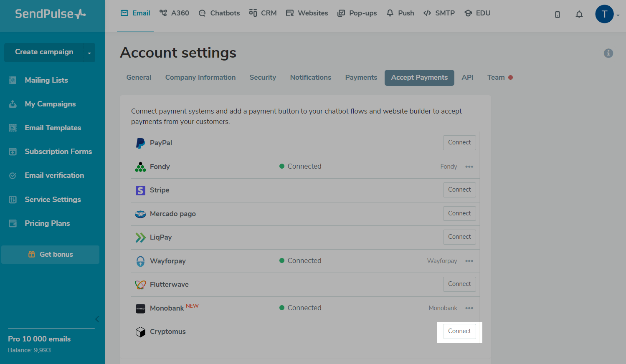Viewport: 626px width, 364px height.
Task: Switch to the Team tab
Action: pyautogui.click(x=496, y=78)
